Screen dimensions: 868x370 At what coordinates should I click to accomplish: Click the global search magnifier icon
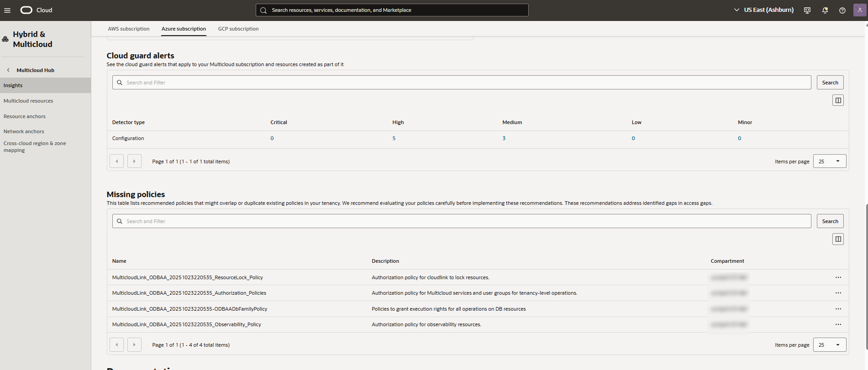(x=263, y=10)
